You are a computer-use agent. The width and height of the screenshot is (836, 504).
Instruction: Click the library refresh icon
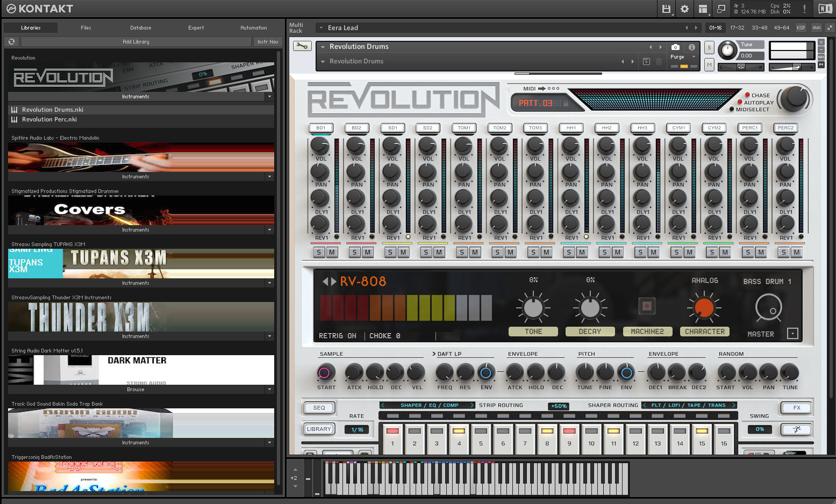tap(11, 41)
